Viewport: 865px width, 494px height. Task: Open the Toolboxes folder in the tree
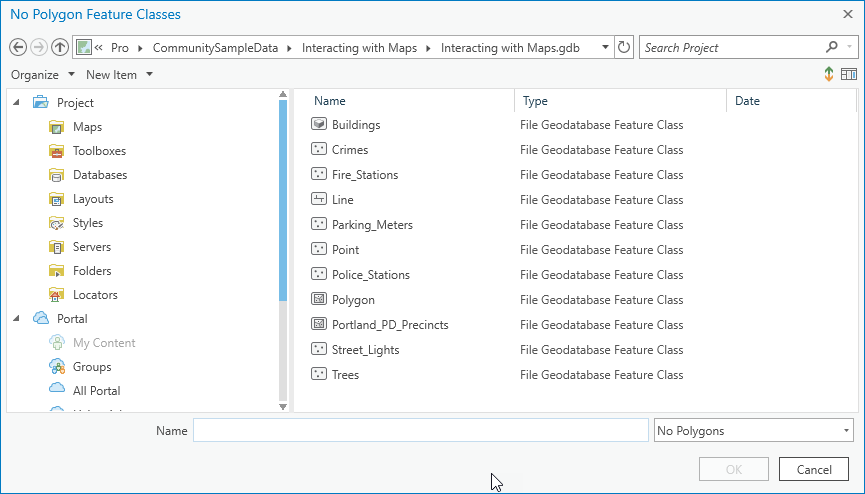pos(99,151)
